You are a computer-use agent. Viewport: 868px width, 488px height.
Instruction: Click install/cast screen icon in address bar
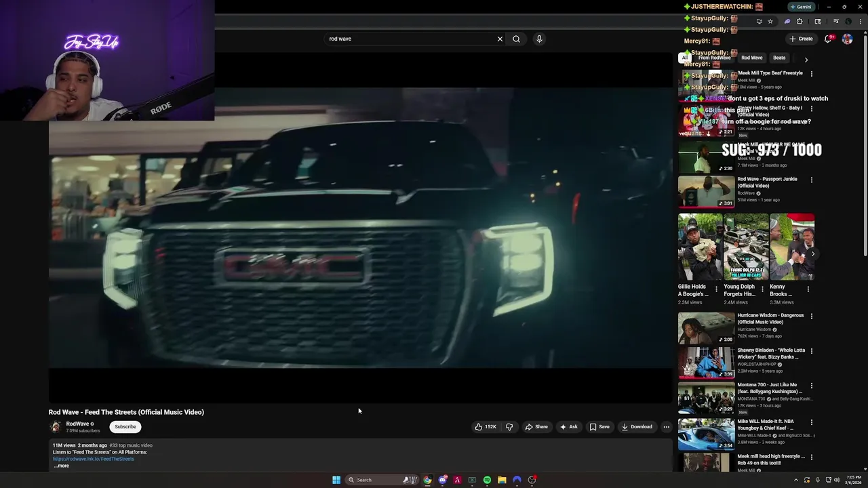[759, 21]
